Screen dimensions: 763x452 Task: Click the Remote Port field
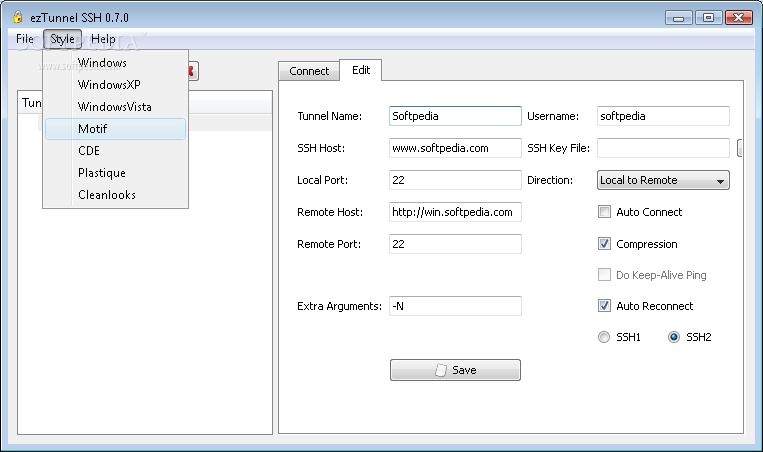[455, 244]
